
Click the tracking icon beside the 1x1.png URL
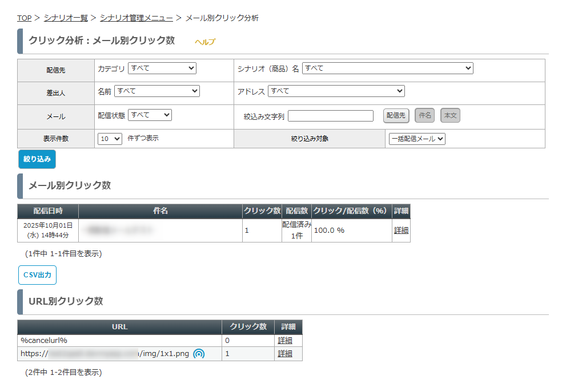(x=198, y=354)
